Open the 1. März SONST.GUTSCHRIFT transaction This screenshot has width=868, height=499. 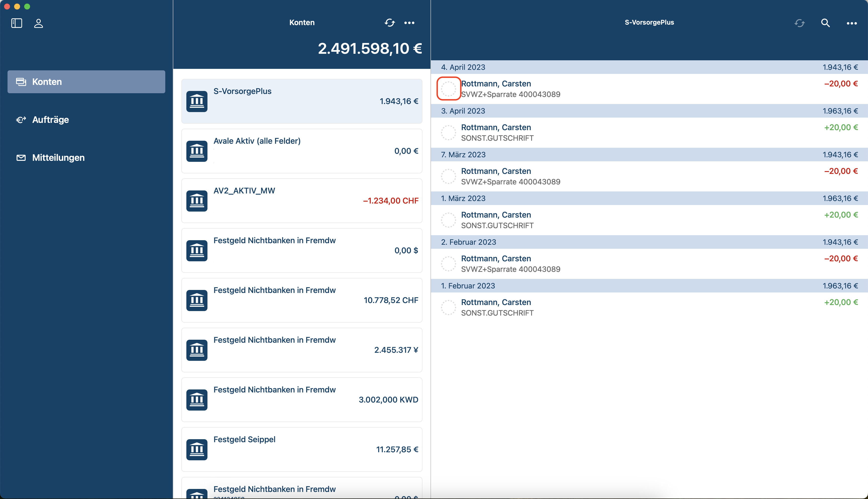(x=649, y=220)
